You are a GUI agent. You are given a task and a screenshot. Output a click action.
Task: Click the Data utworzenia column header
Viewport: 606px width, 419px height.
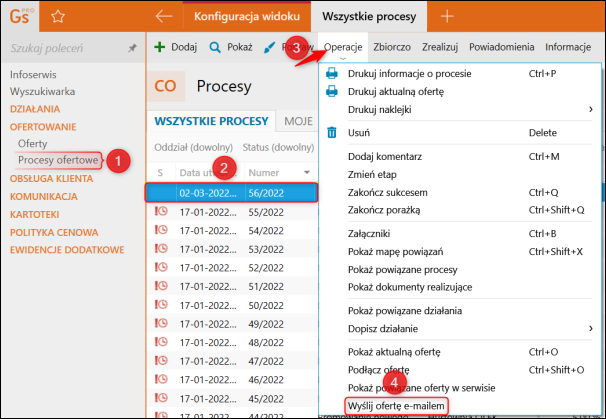coord(210,172)
